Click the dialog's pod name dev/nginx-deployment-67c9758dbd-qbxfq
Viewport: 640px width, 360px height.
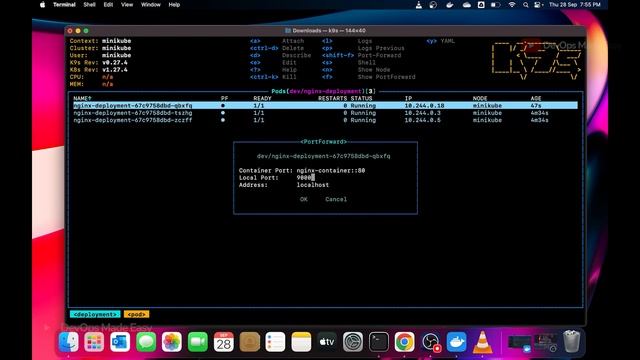(323, 156)
